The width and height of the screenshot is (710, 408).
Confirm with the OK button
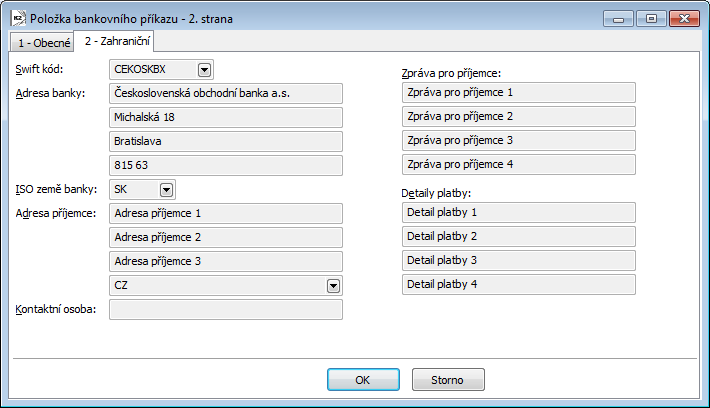[363, 379]
